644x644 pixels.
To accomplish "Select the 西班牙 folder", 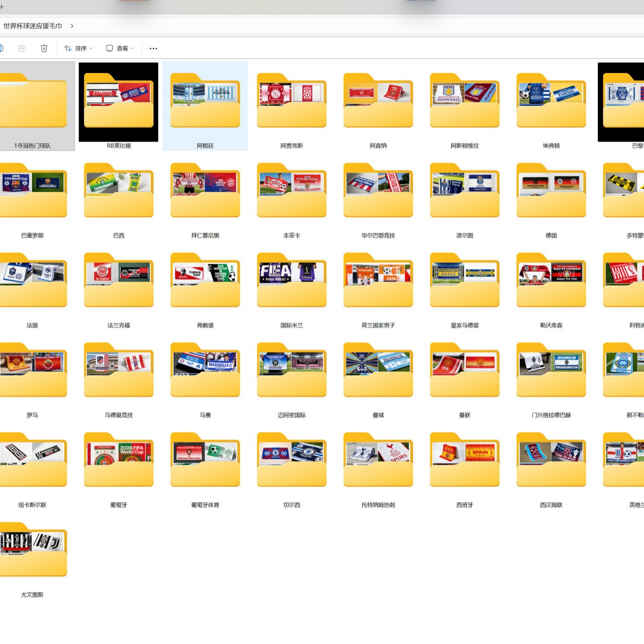I will click(x=465, y=460).
